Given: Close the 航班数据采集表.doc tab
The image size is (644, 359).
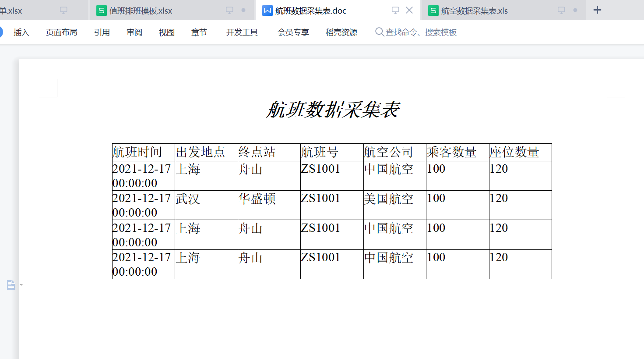Looking at the screenshot, I should point(409,10).
